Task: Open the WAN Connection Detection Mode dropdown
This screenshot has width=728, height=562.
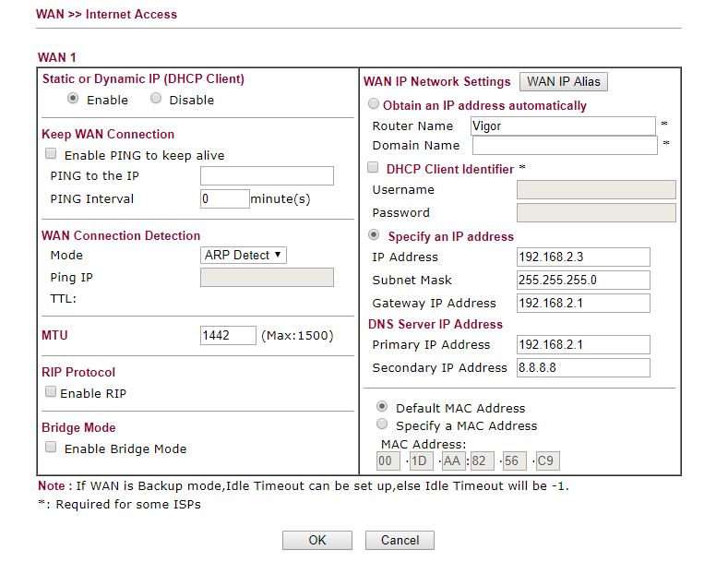Action: [x=244, y=256]
